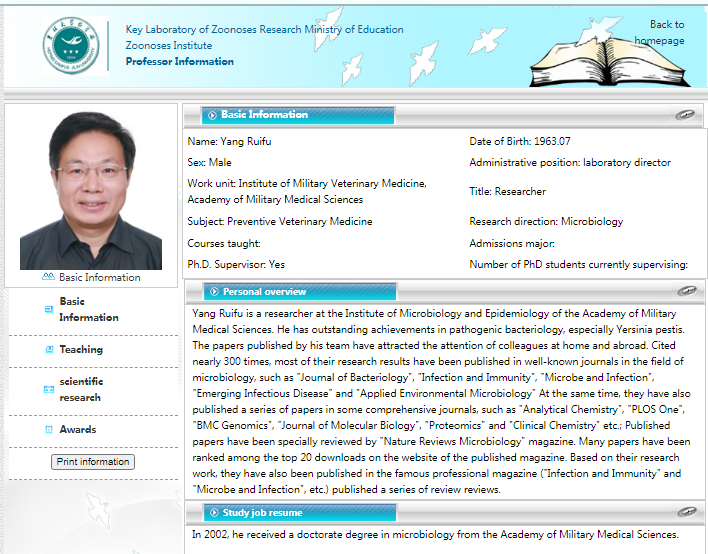
Task: Click the Awards menu icon
Action: 48,430
